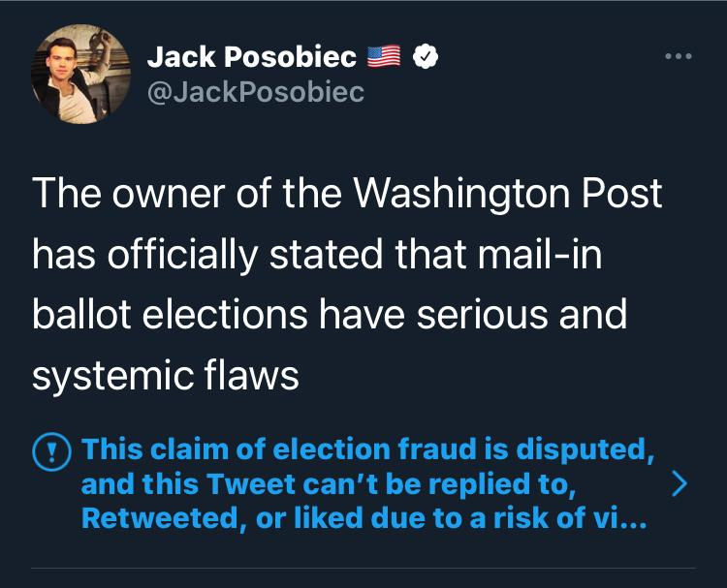The height and width of the screenshot is (588, 727).
Task: Open Jack Posobiec's profile picture
Action: [80, 75]
